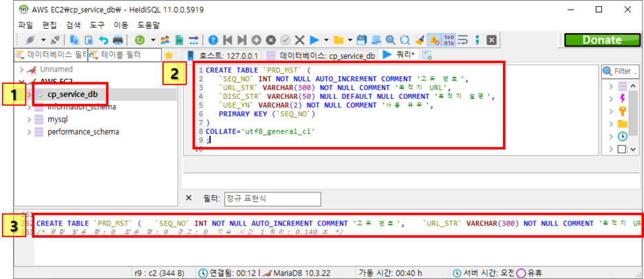Click the 데이터베이스 필터 input

click(51, 54)
